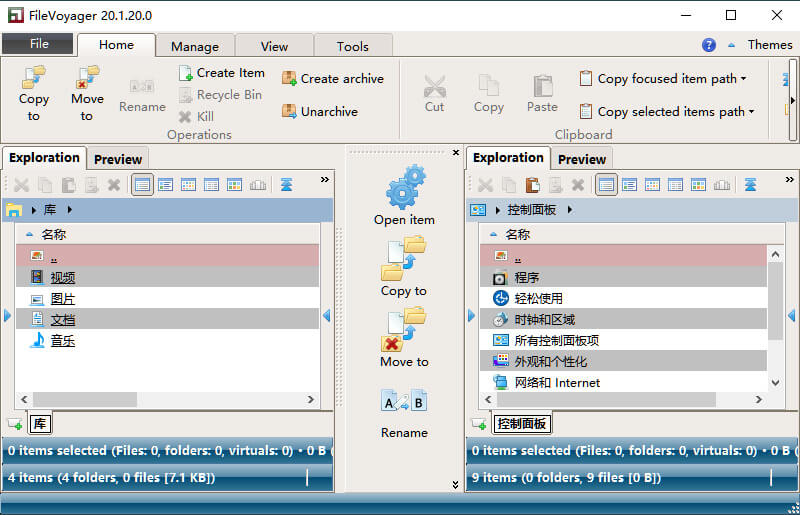
Task: Close the middle actions panel
Action: click(x=456, y=153)
